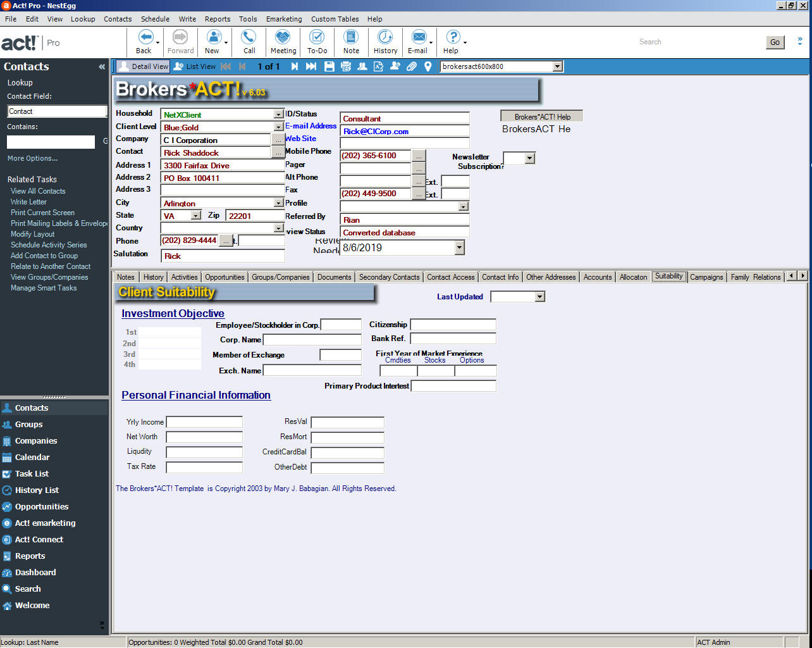
Task: Open the Profile dropdown
Action: 464,206
